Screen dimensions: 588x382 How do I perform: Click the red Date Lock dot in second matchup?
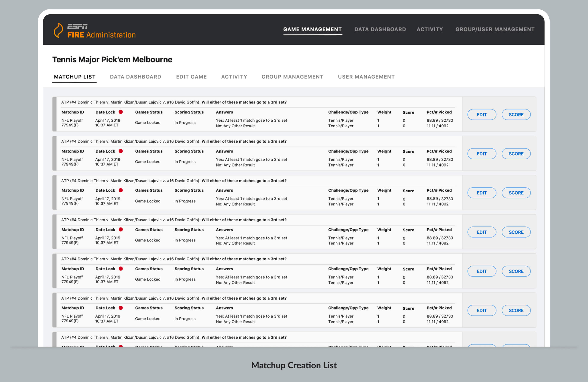coord(121,151)
